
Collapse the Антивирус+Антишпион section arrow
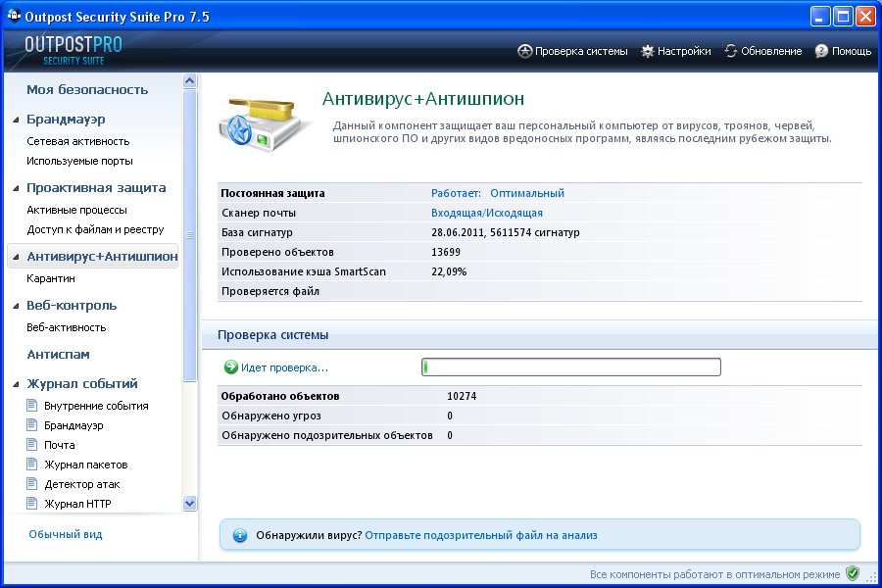pos(16,257)
